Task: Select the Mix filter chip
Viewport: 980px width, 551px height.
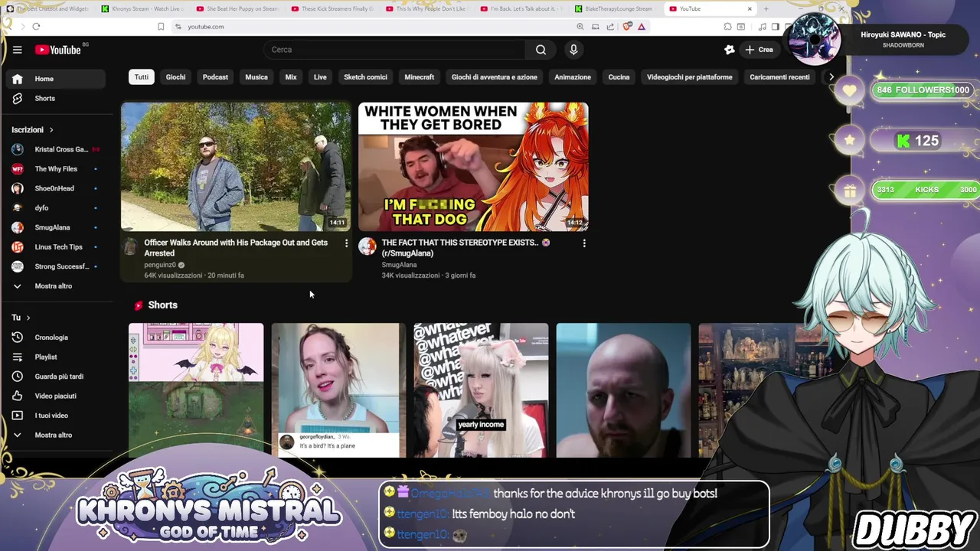Action: (x=291, y=77)
